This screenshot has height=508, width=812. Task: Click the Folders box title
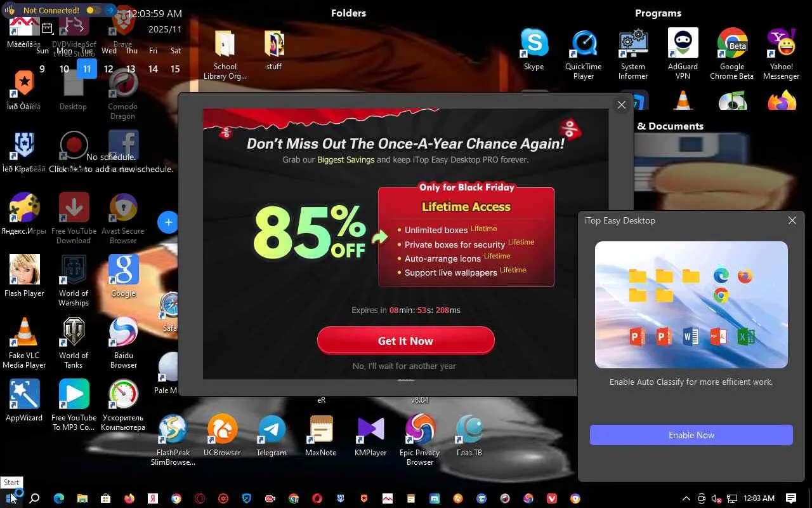pyautogui.click(x=348, y=13)
